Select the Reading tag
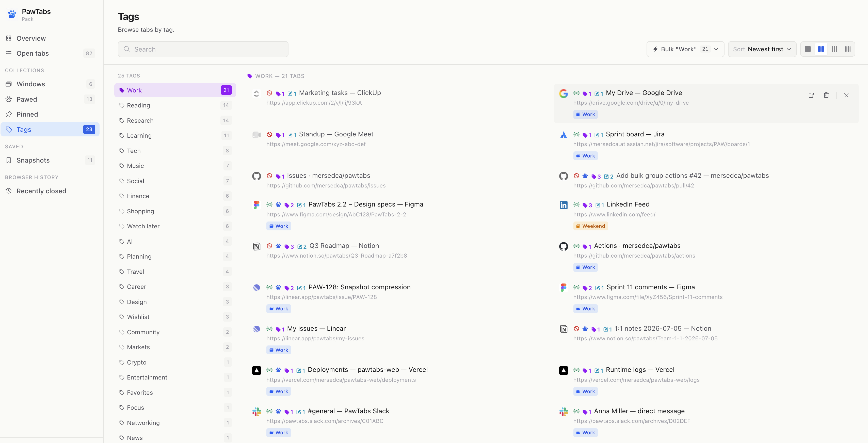 (x=175, y=105)
